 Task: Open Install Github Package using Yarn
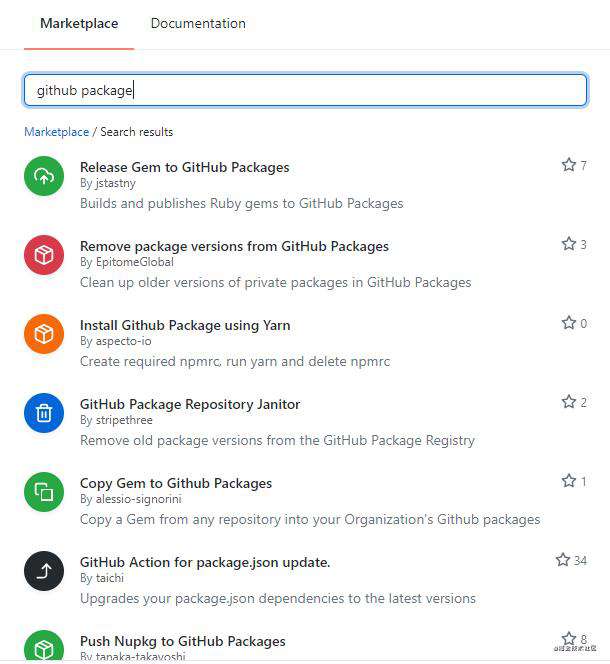tap(185, 325)
